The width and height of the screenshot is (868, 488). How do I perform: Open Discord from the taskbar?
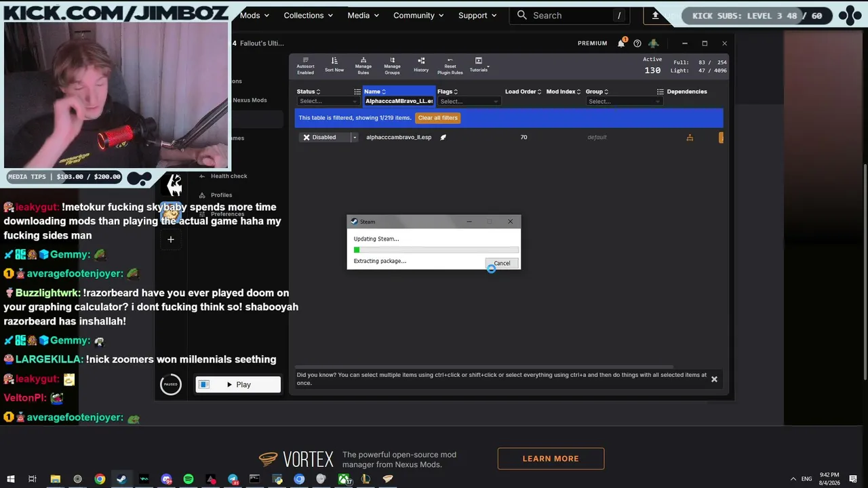(x=166, y=479)
